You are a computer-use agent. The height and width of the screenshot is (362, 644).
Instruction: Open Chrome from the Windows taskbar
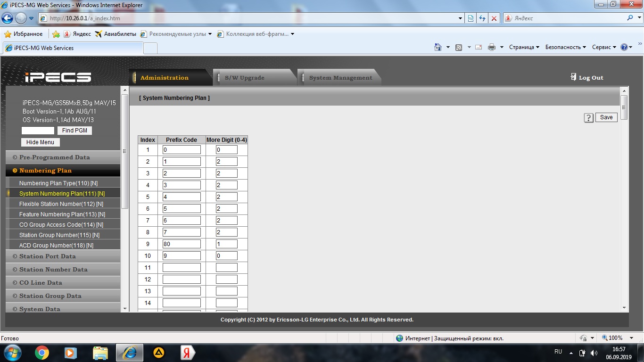click(x=41, y=353)
